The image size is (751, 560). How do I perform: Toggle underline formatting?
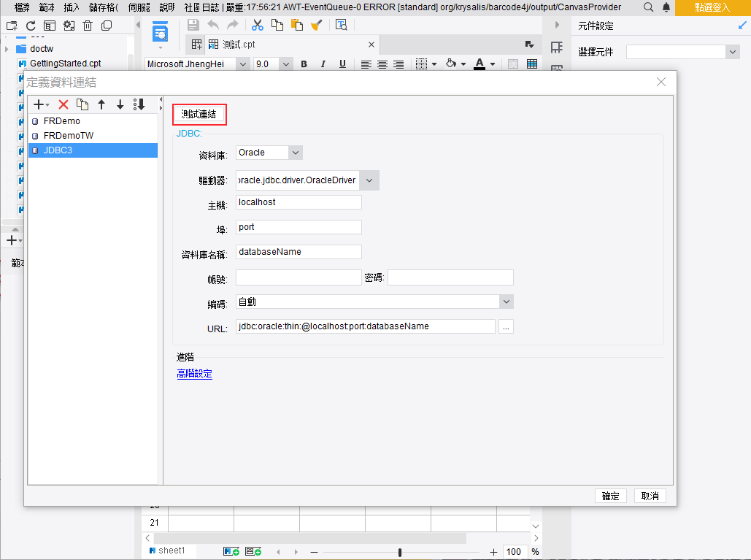pos(342,64)
